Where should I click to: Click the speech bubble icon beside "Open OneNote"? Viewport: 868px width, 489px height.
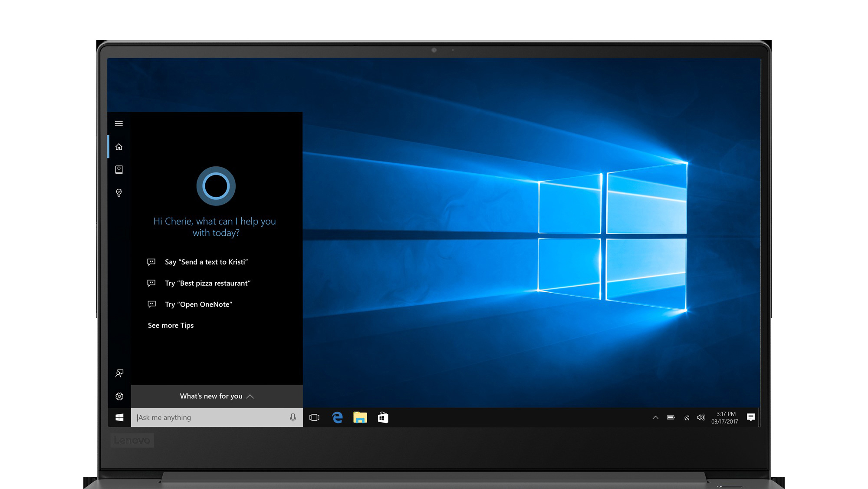(151, 304)
